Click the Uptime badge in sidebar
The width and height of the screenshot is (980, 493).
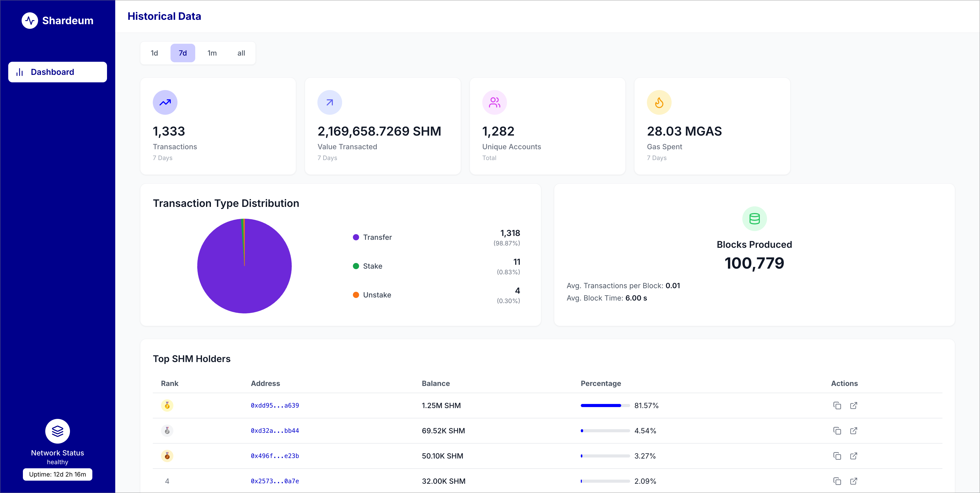[57, 474]
